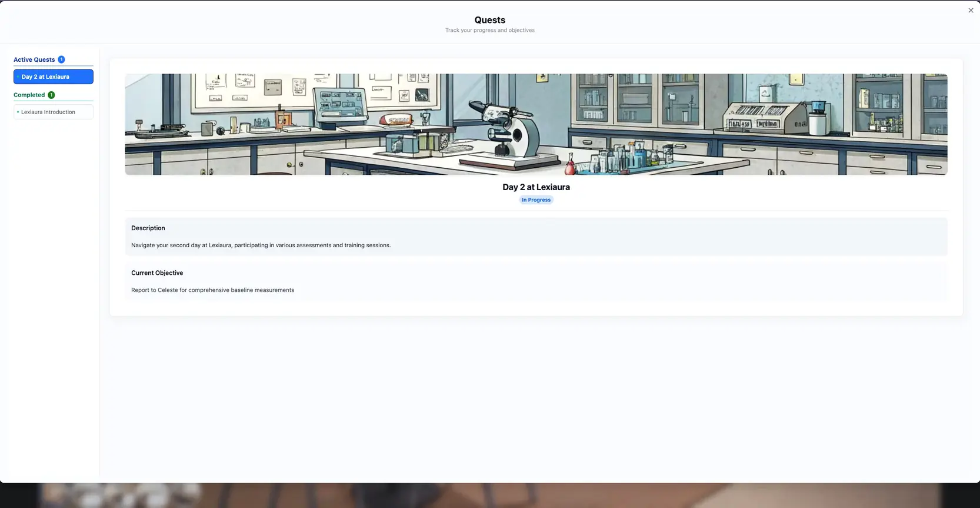Image resolution: width=980 pixels, height=508 pixels.
Task: Click the Active Quests section header
Action: (x=34, y=59)
